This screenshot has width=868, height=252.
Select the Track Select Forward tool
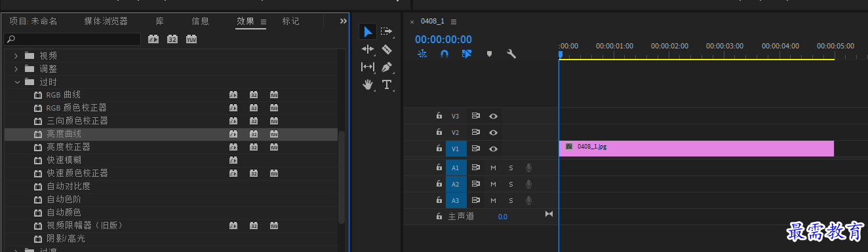pyautogui.click(x=386, y=31)
